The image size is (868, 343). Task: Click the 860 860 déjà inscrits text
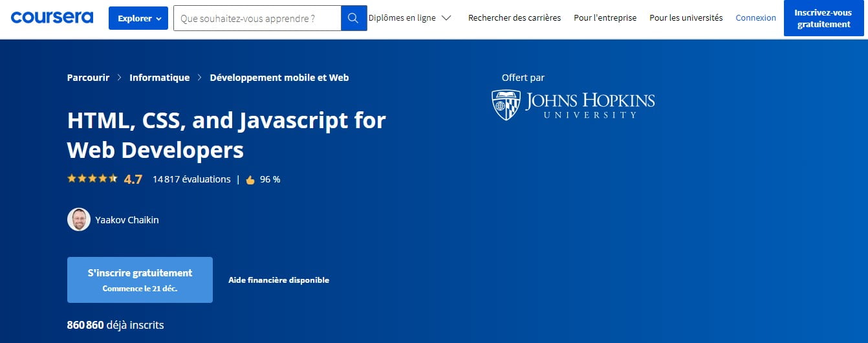116,325
